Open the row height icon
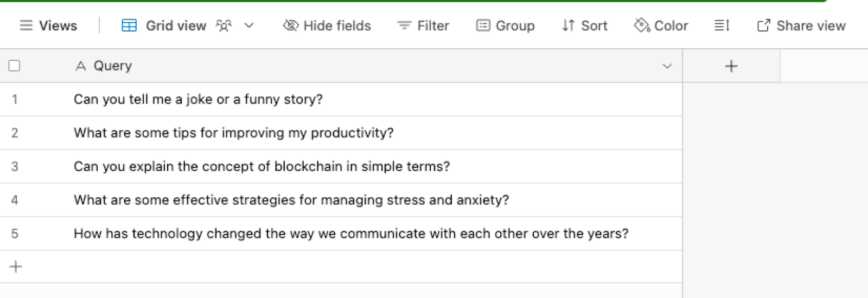Image resolution: width=868 pixels, height=298 pixels. click(x=722, y=25)
